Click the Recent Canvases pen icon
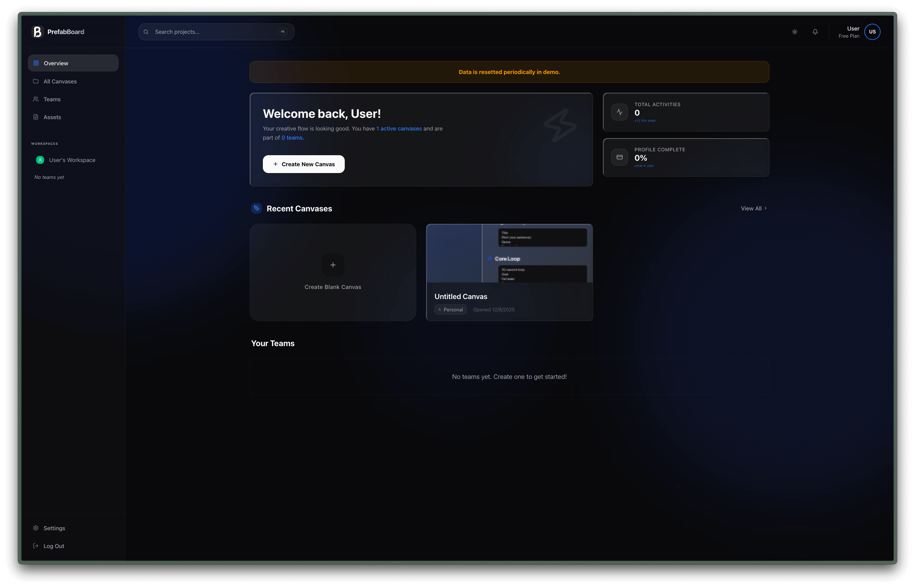Viewport: 915px width, 588px height. click(x=257, y=208)
